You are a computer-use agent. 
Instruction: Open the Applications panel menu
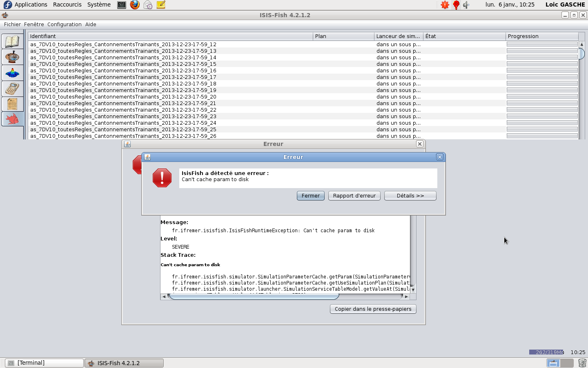pos(31,4)
